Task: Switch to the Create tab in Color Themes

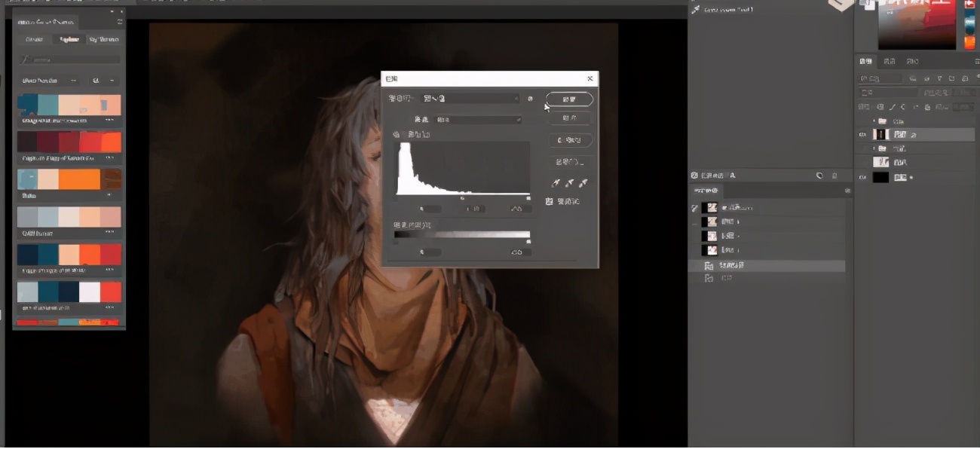Action: click(35, 39)
